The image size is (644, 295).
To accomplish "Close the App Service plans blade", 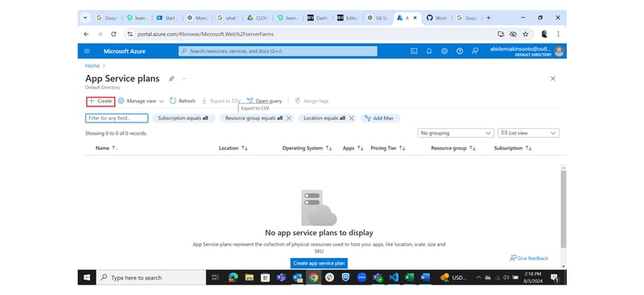I will tap(553, 78).
